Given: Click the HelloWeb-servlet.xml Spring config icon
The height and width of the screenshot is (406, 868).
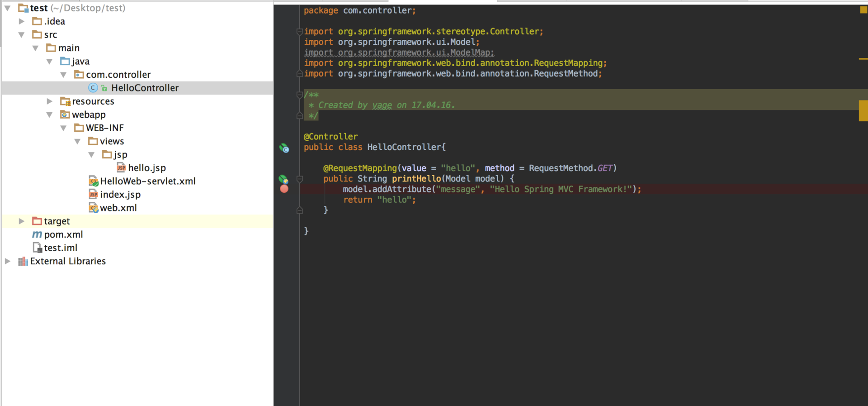Looking at the screenshot, I should (x=94, y=181).
